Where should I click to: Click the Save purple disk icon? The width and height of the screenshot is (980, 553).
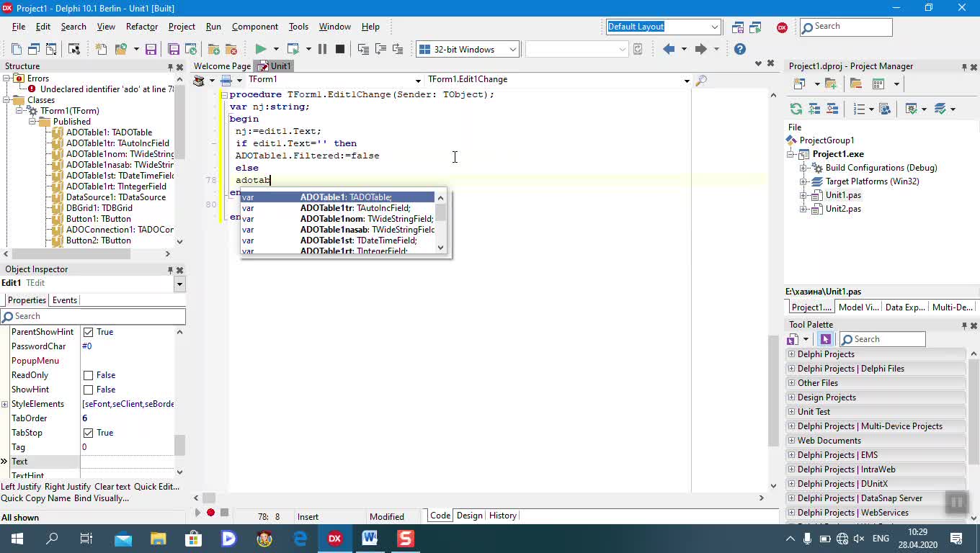tap(151, 49)
